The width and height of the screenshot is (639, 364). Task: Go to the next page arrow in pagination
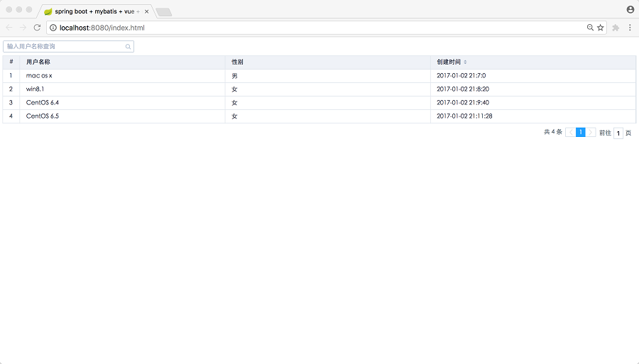point(590,133)
